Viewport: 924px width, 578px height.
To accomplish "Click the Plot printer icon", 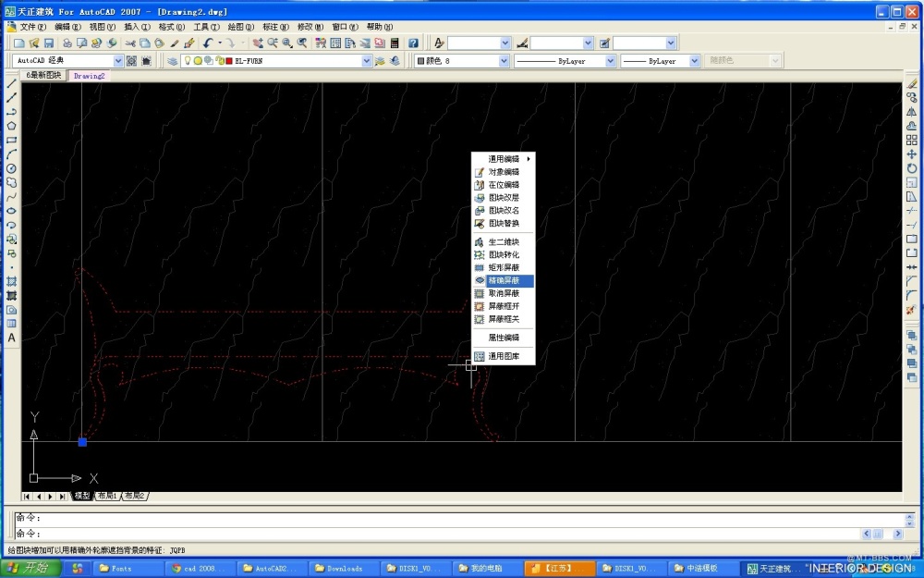I will (67, 43).
